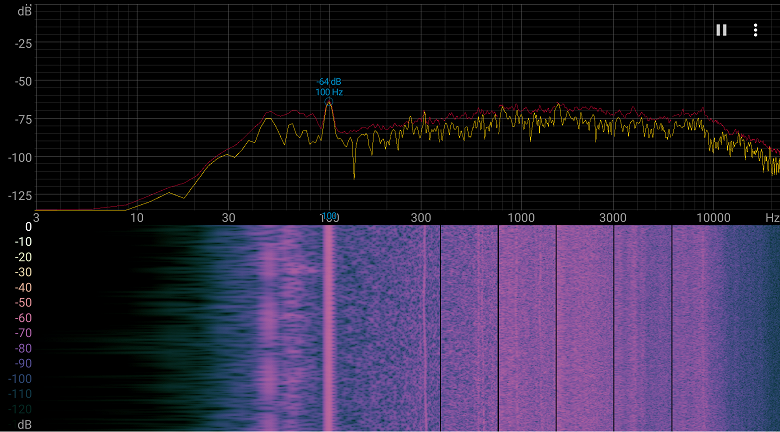This screenshot has height=432, width=780.
Task: Open the three-dot overflow menu
Action: pos(755,30)
